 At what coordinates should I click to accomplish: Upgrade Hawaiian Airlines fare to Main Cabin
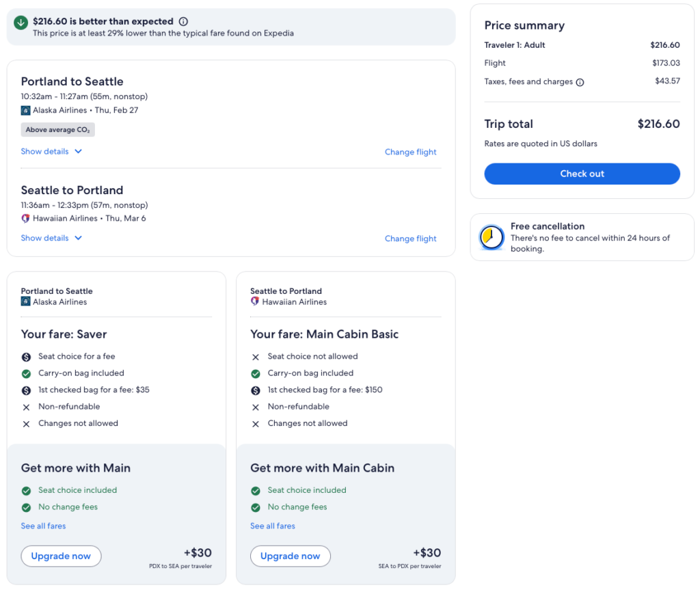click(290, 556)
